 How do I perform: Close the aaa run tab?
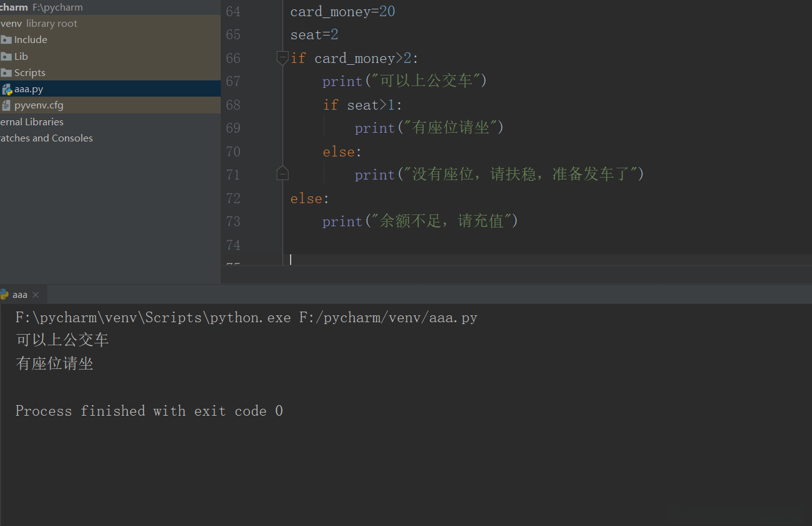point(36,295)
